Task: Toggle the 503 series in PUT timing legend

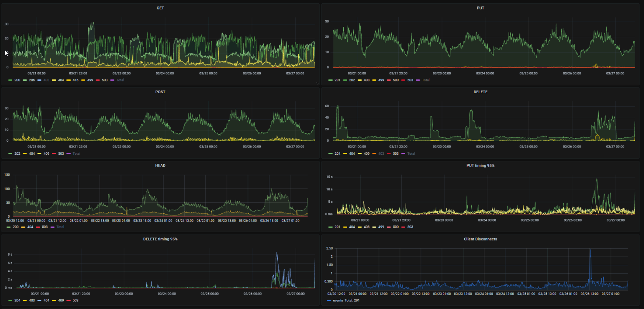Action: [x=410, y=227]
